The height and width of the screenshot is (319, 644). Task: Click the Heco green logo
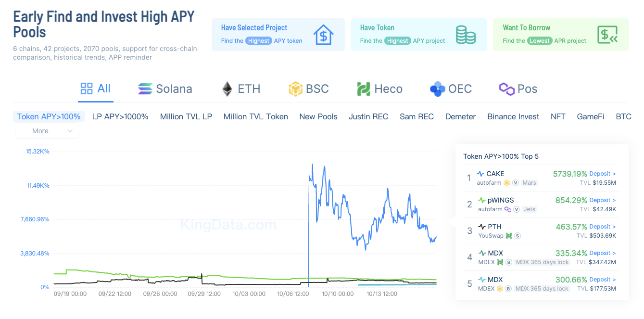(364, 89)
